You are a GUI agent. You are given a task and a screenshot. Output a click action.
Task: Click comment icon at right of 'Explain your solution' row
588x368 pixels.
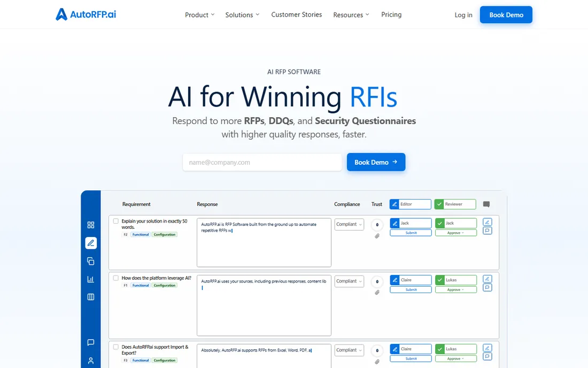click(487, 231)
